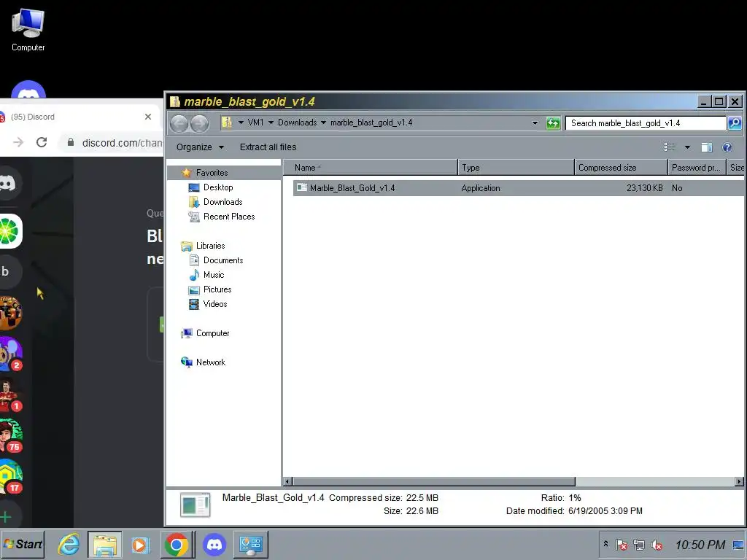Viewport: 747px width, 560px height.
Task: Click Action Center flag in system tray
Action: [x=622, y=545]
